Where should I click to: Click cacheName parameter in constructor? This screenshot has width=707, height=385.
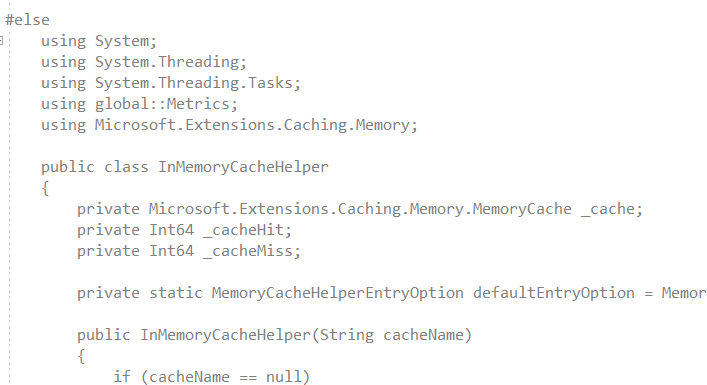point(423,335)
